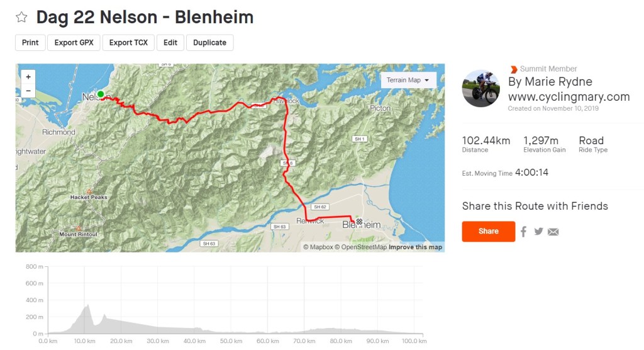Zoom in on the map
The width and height of the screenshot is (644, 350).
click(x=28, y=77)
